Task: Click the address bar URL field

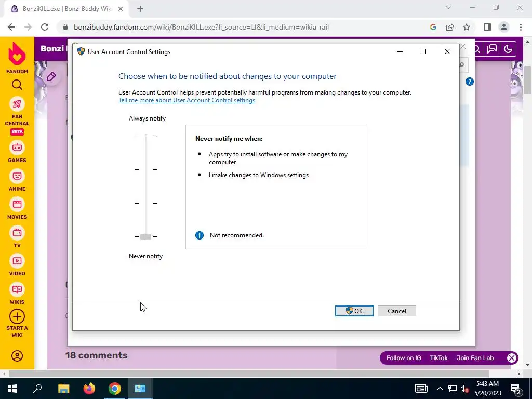Action: 201,27
